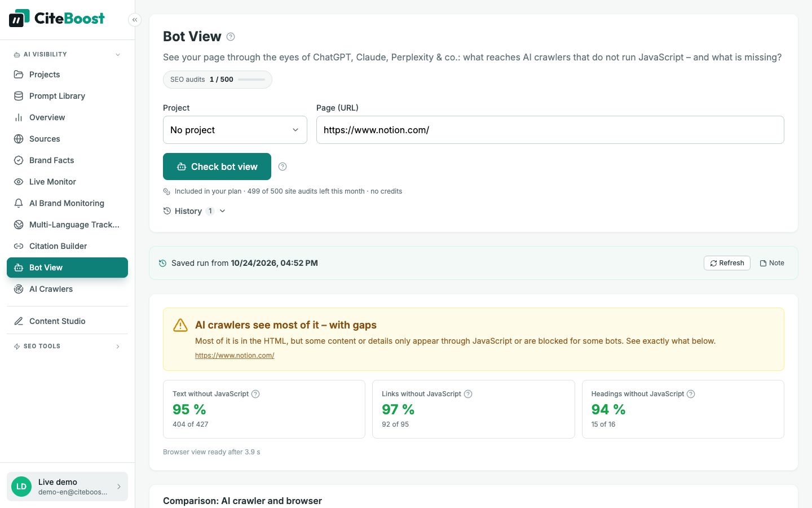This screenshot has height=508, width=812.
Task: Open the Project dropdown showing No project
Action: click(x=235, y=130)
